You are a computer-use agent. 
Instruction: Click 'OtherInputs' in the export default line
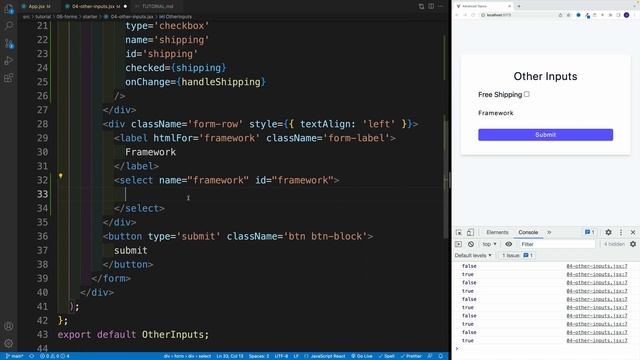pyautogui.click(x=172, y=335)
